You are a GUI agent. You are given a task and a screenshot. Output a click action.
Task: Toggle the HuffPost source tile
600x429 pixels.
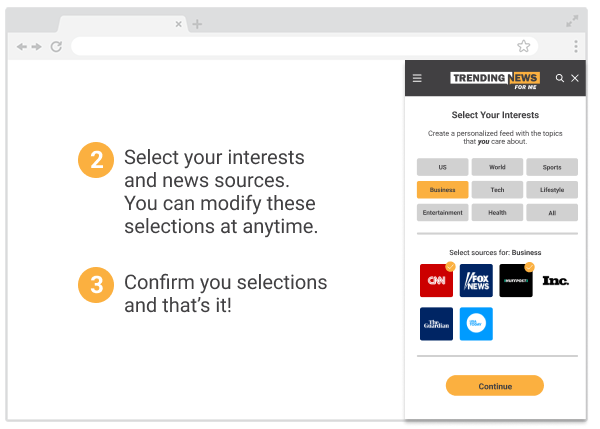tap(516, 281)
